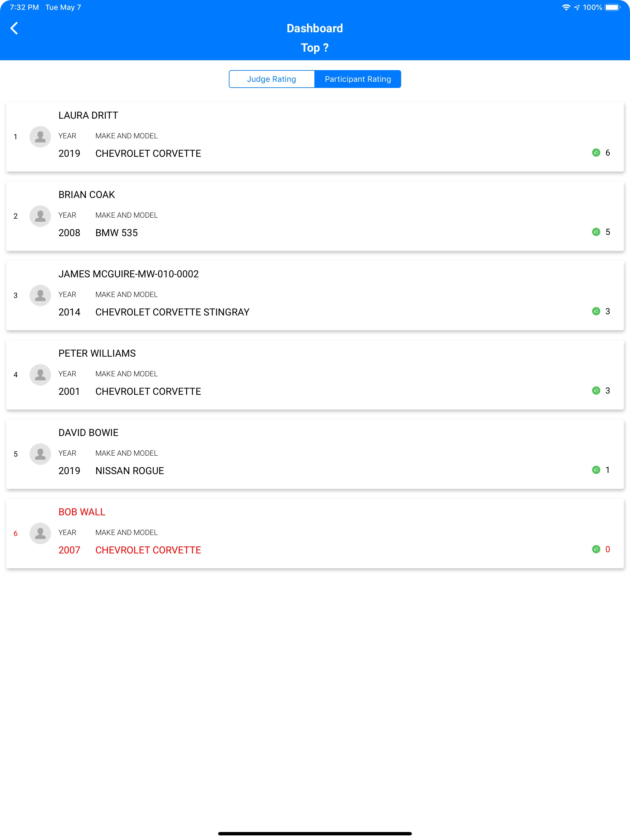Select the Participant Rating tab
This screenshot has height=840, width=630.
click(357, 79)
